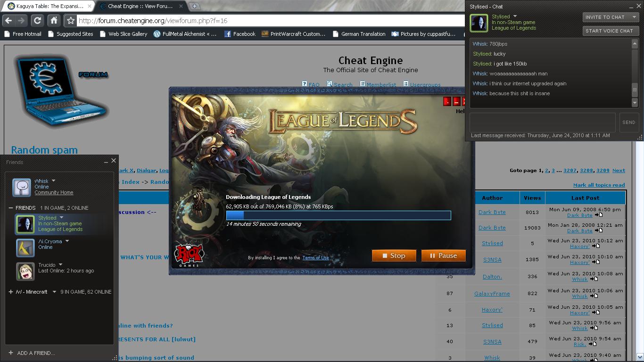The width and height of the screenshot is (644, 362).
Task: Open the FullMetal Alchemist bookmark
Action: coord(185,34)
